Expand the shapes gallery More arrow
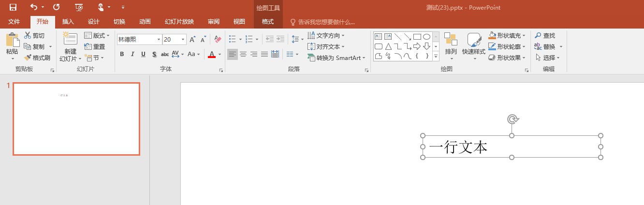Viewport: 644px width, 205px height. 436,57
